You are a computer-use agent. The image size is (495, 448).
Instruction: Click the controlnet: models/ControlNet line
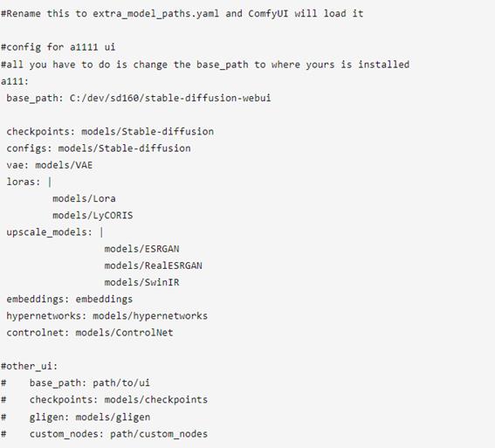tap(90, 333)
